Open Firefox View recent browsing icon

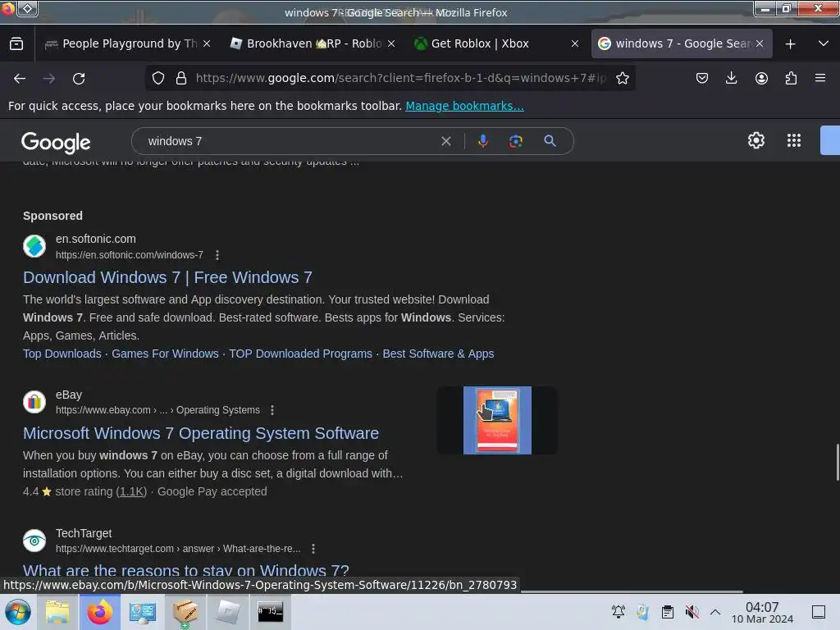point(16,44)
